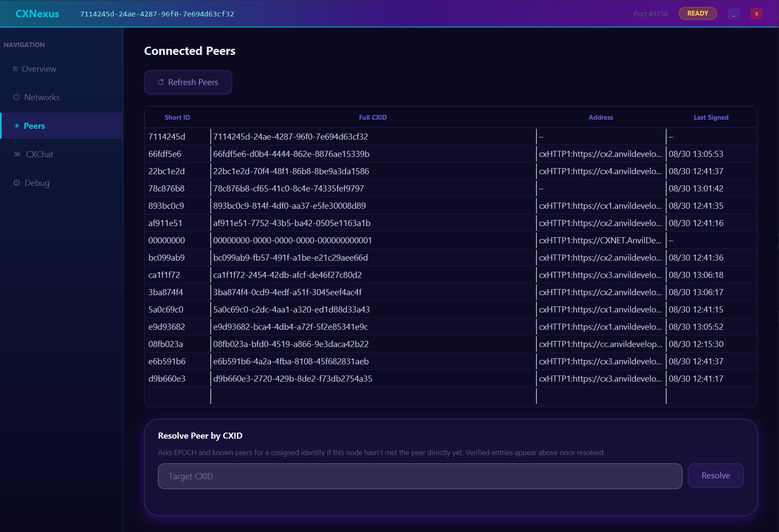779x532 pixels.
Task: Click the refresh arrow icon in Refresh Peers
Action: coord(161,82)
